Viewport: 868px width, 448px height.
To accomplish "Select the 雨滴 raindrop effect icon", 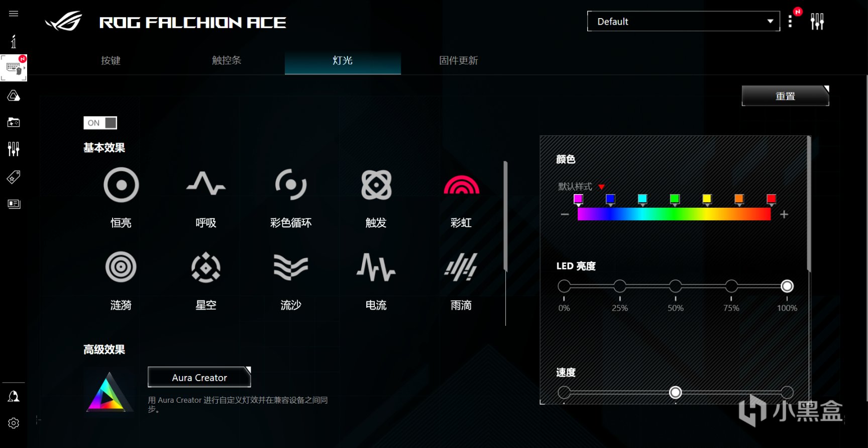I will pos(461,267).
